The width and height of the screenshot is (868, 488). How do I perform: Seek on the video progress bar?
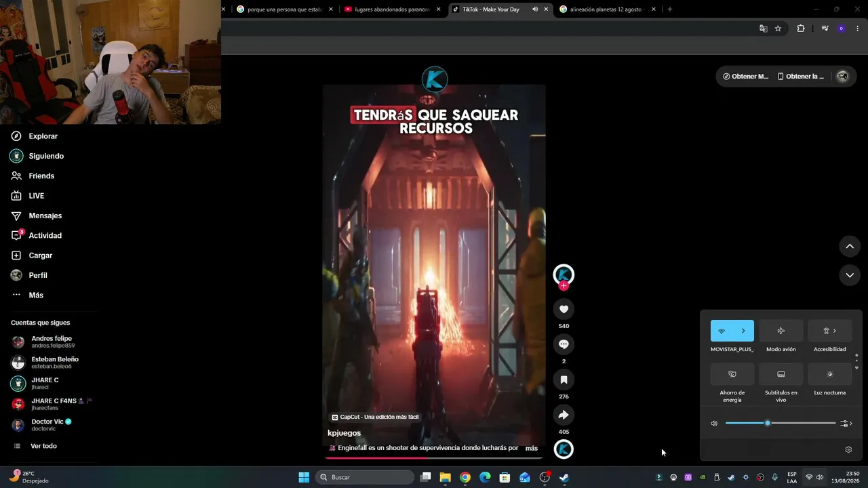point(434,458)
